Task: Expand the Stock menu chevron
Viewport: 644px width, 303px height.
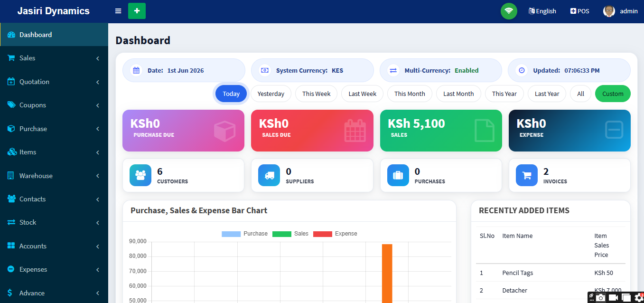Action: pos(98,223)
